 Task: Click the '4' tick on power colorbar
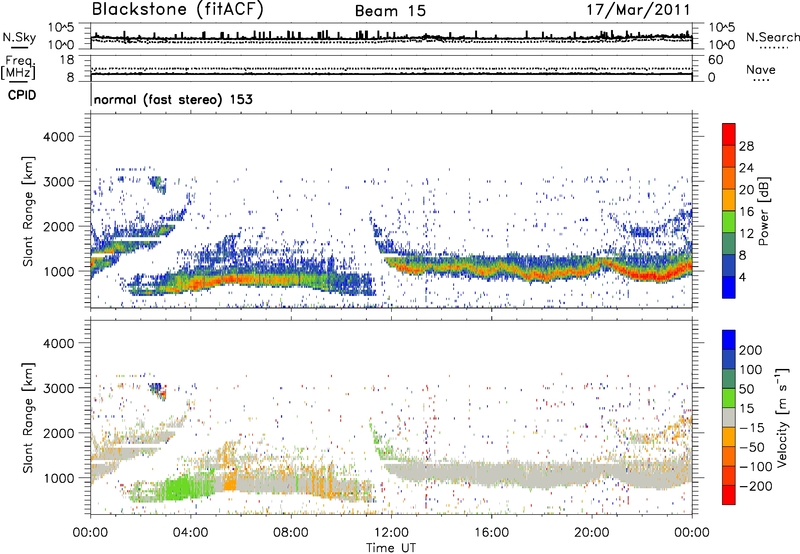pos(742,278)
